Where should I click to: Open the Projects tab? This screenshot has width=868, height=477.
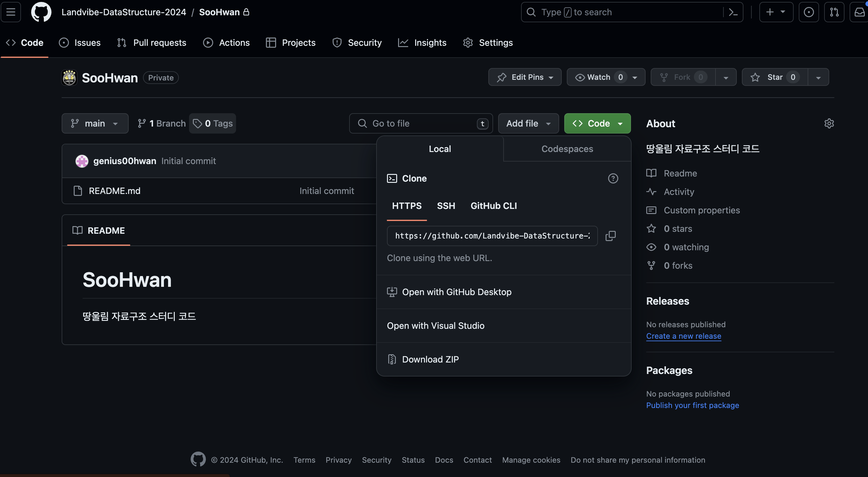pyautogui.click(x=290, y=43)
